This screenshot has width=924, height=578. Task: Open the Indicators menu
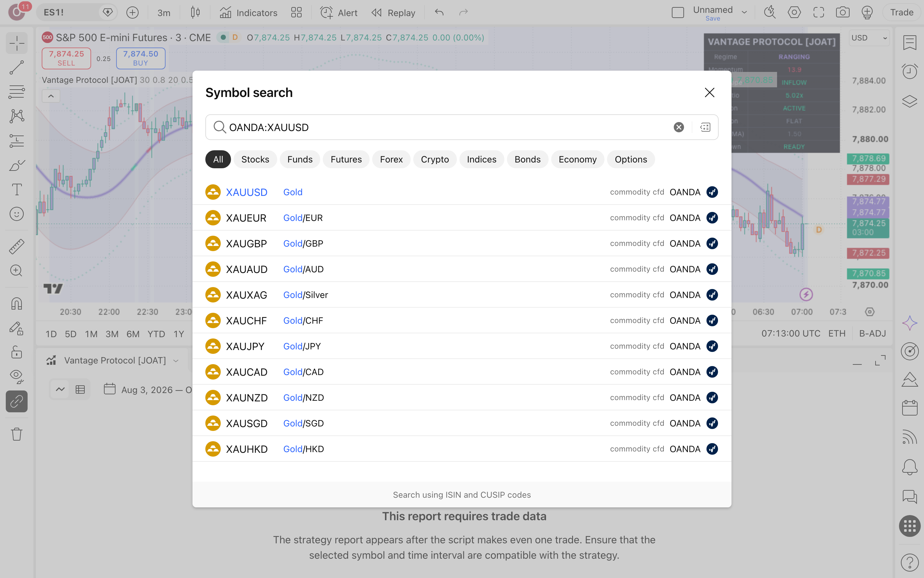(249, 13)
